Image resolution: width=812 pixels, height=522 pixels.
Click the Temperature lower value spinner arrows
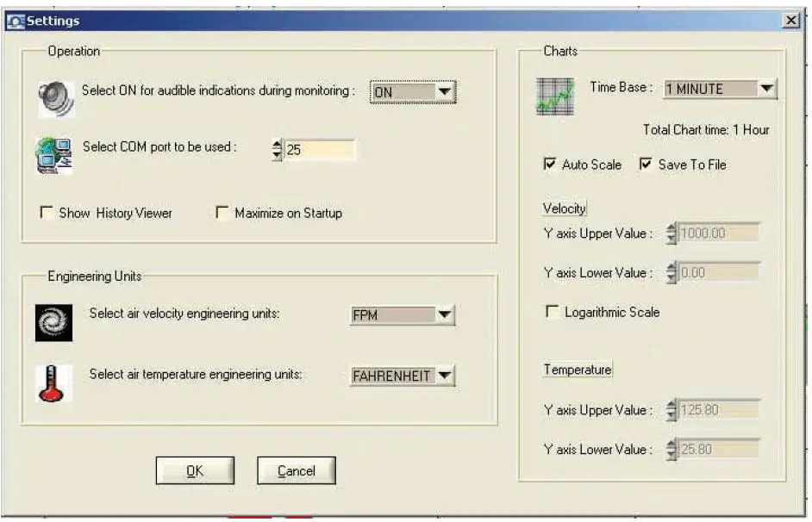[671, 449]
